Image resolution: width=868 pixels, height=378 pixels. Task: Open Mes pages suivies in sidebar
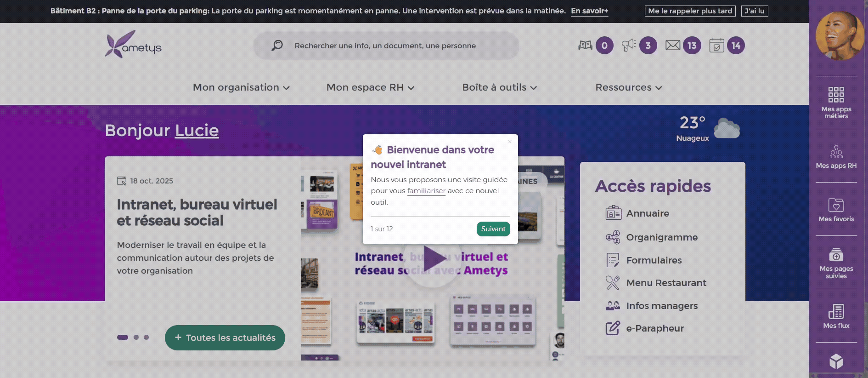click(836, 255)
